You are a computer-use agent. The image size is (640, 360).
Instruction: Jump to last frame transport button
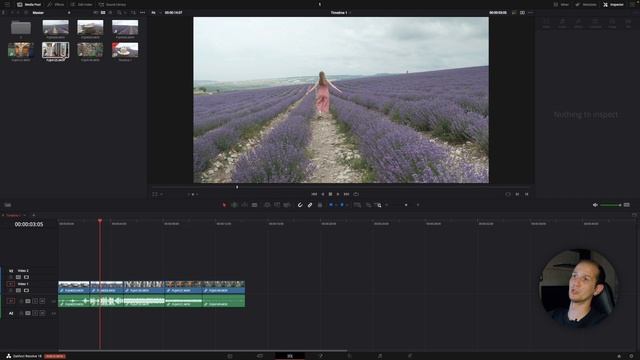[x=346, y=194]
